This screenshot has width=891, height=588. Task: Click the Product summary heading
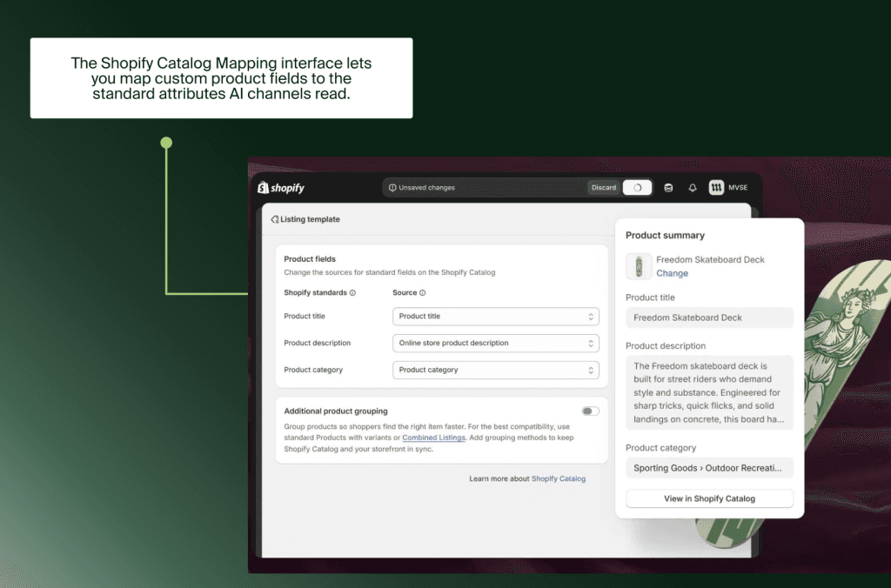665,235
